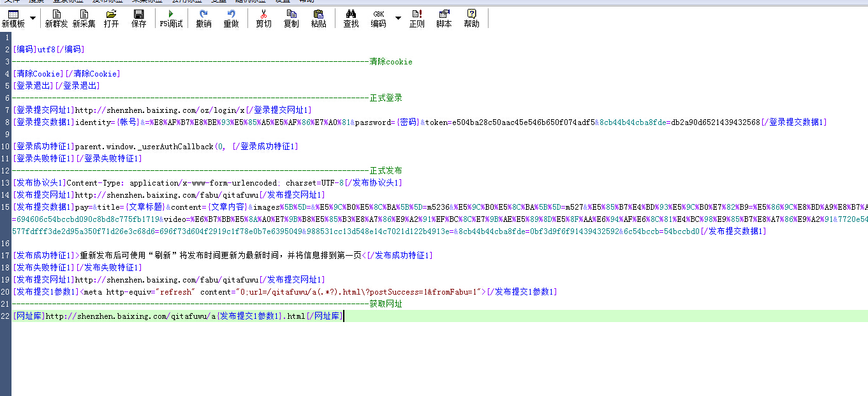This screenshot has height=396, width=868.
Task: Open 查找 search binoculars
Action: tap(351, 18)
